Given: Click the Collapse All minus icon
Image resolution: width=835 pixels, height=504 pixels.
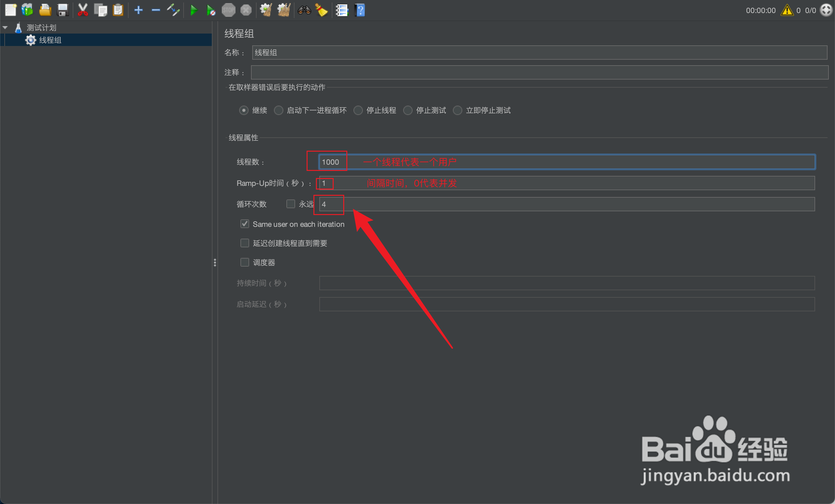Looking at the screenshot, I should 156,10.
